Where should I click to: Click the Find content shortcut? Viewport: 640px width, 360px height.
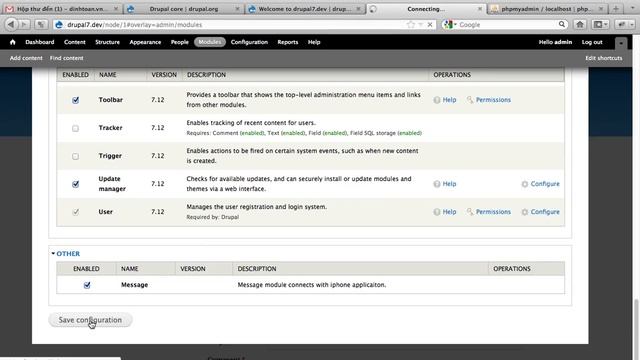(x=67, y=58)
